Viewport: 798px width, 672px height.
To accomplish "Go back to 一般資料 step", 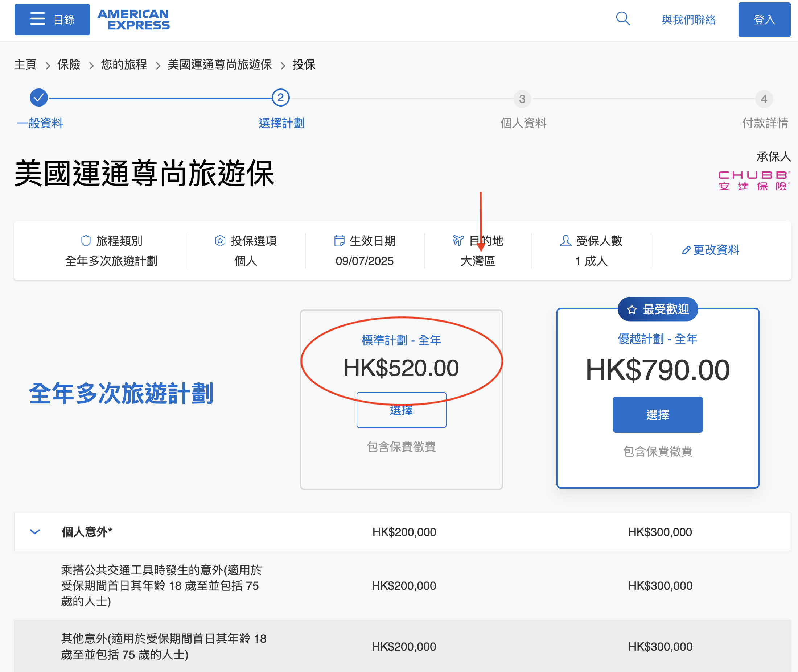I will [40, 123].
